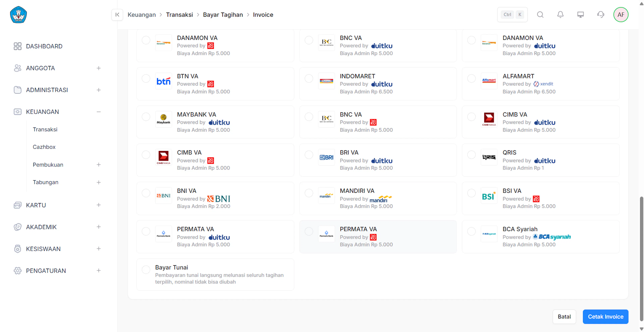Click the BSI bank logo
Image resolution: width=644 pixels, height=332 pixels.
point(489,195)
